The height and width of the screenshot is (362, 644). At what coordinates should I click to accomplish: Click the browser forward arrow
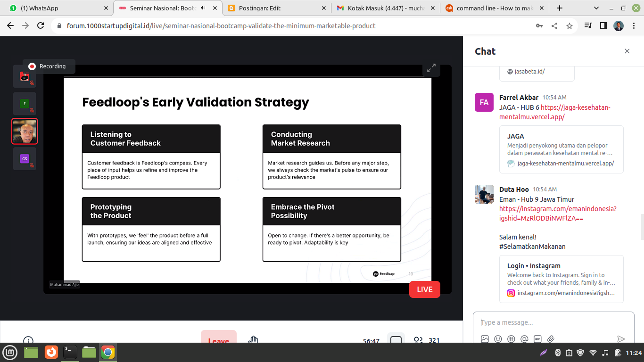tap(25, 26)
